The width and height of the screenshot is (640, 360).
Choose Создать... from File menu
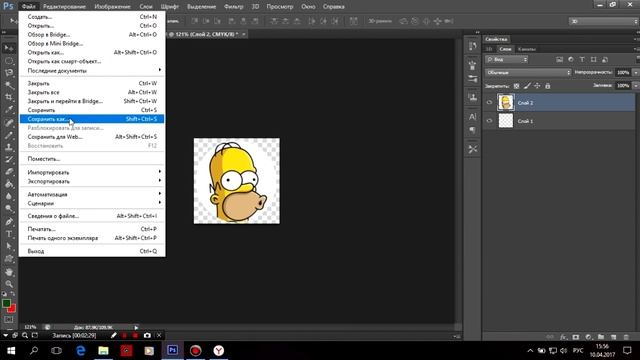click(92, 17)
